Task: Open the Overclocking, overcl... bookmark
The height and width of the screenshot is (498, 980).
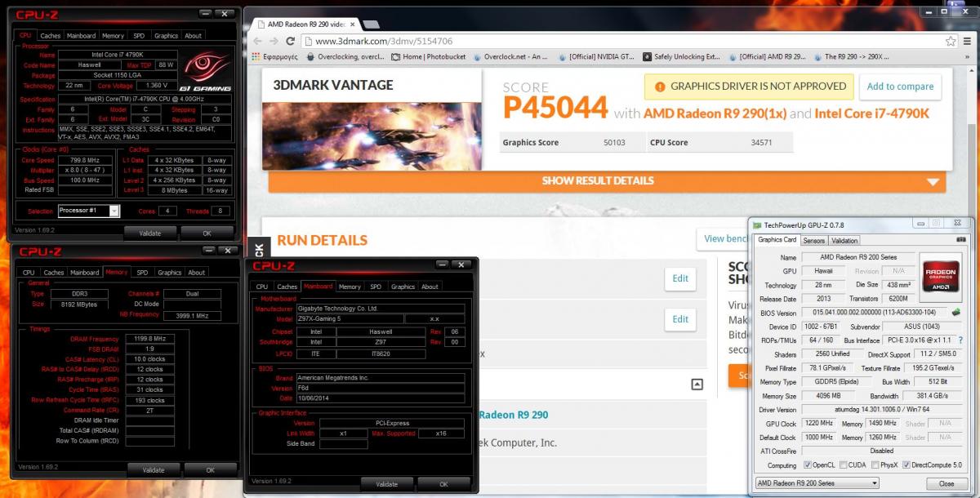Action: tap(345, 57)
